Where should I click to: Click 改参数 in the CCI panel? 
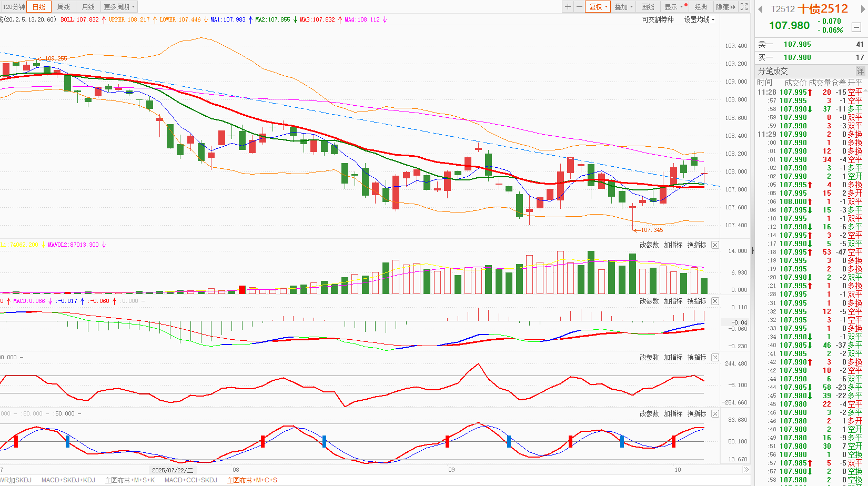tap(649, 357)
